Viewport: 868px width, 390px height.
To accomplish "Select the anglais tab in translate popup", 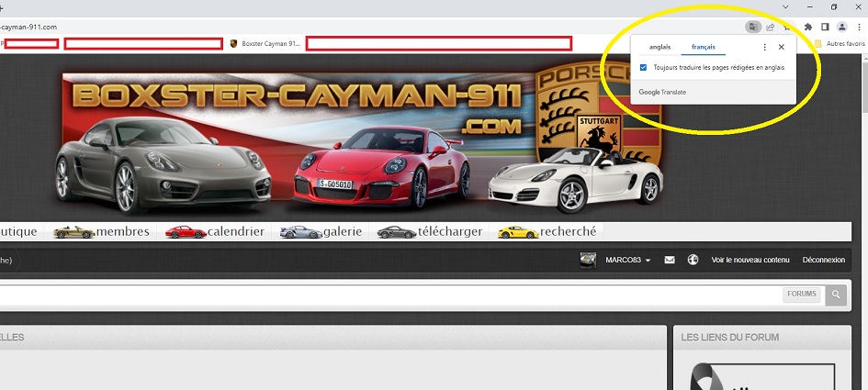I will pos(659,47).
